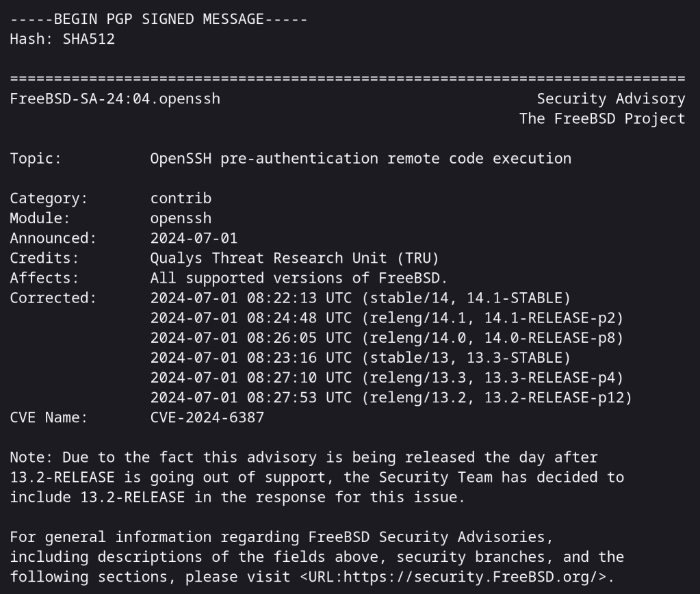Click the "CVE Name:" field label
This screenshot has width=700, height=594.
(49, 417)
